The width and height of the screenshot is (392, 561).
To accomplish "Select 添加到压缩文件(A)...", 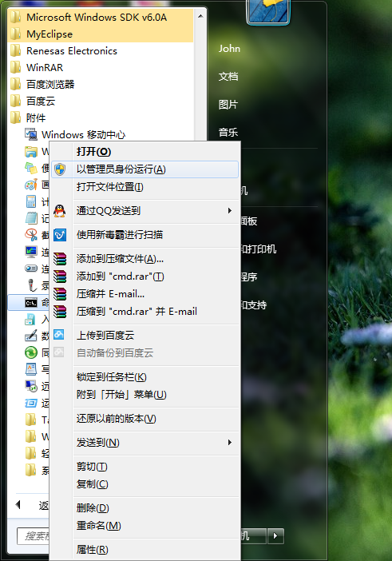I will point(145,259).
